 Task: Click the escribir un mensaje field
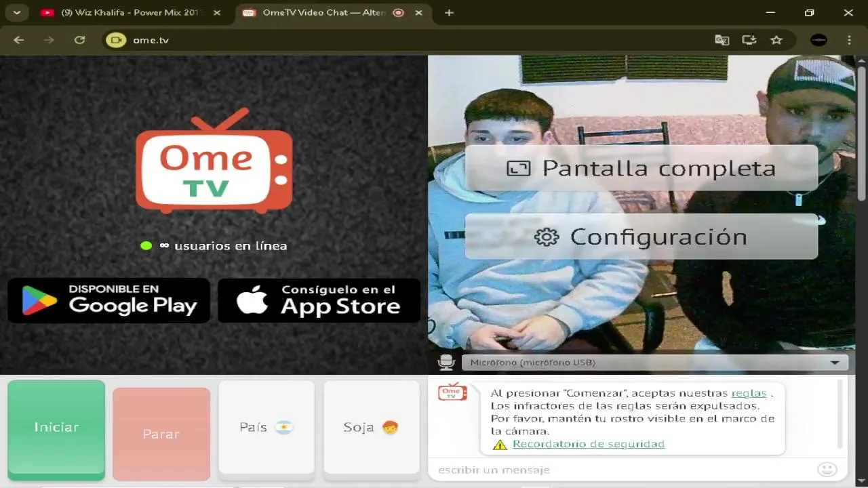coord(624,470)
